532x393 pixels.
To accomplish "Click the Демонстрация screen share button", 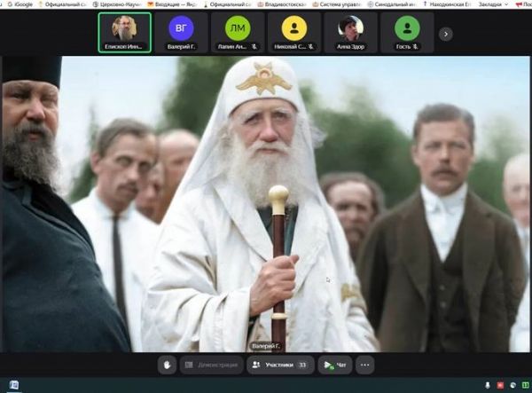I will pyautogui.click(x=211, y=365).
